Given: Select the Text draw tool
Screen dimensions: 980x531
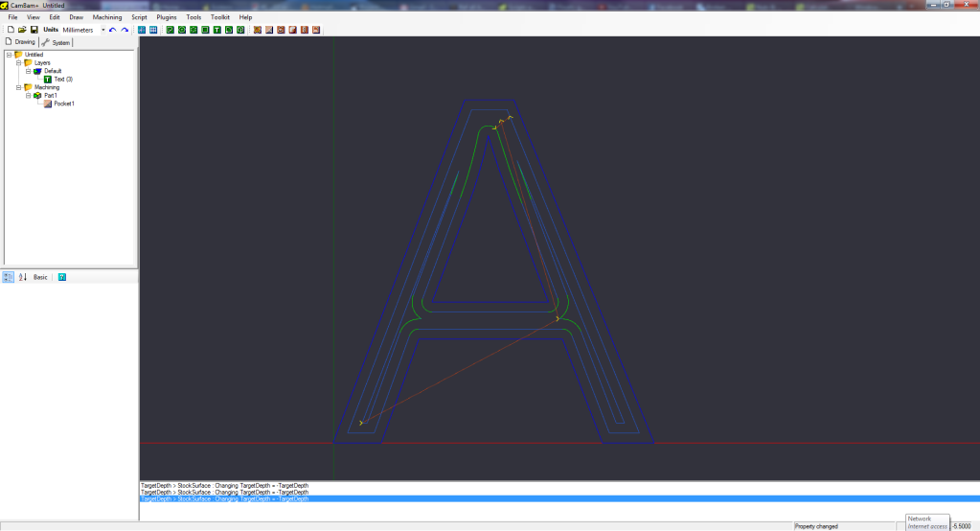Looking at the screenshot, I should tap(217, 30).
